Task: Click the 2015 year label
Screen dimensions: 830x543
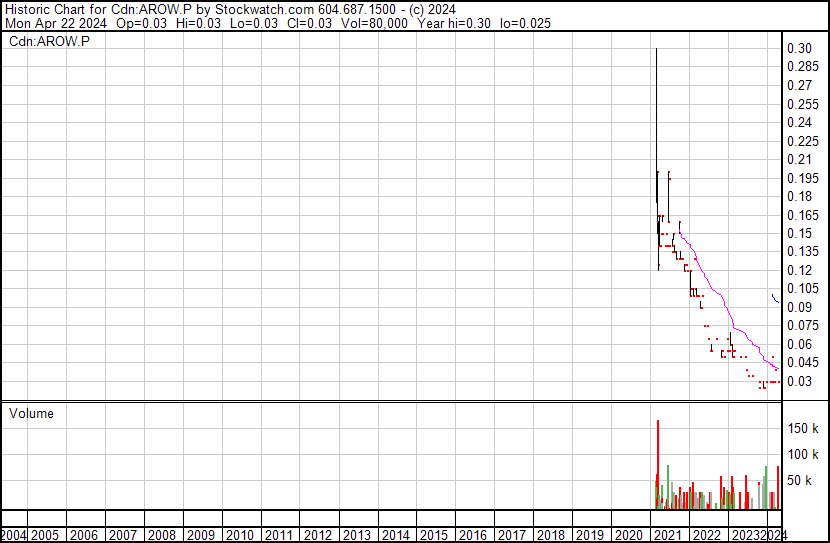Action: (435, 535)
